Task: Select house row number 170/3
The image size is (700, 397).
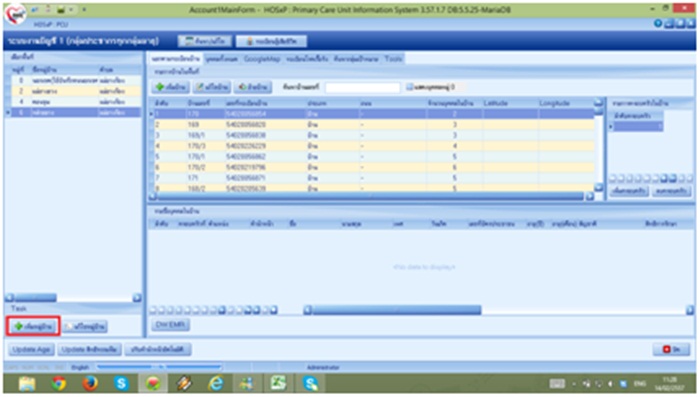Action: 374,146
